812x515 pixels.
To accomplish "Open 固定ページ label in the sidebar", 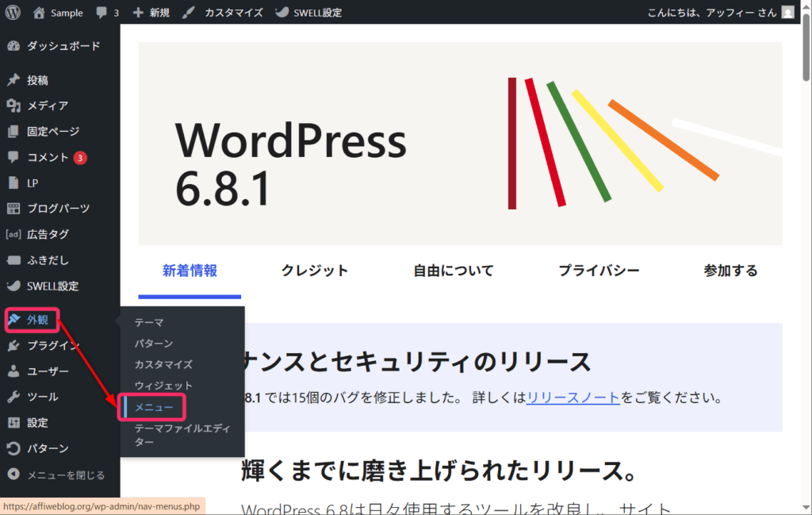I will pyautogui.click(x=53, y=132).
